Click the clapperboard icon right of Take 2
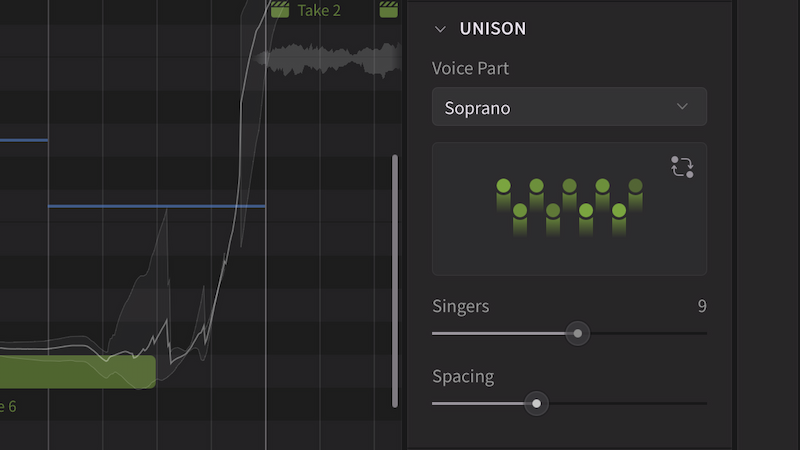 389,10
